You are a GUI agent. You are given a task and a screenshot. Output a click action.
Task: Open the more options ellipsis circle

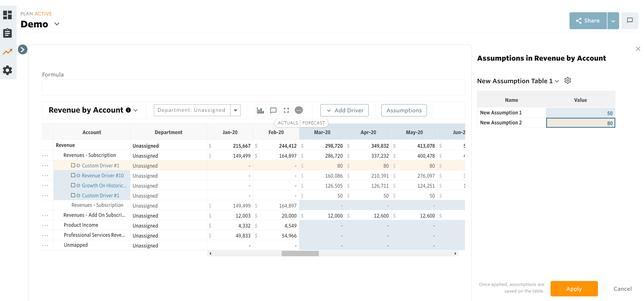[299, 110]
